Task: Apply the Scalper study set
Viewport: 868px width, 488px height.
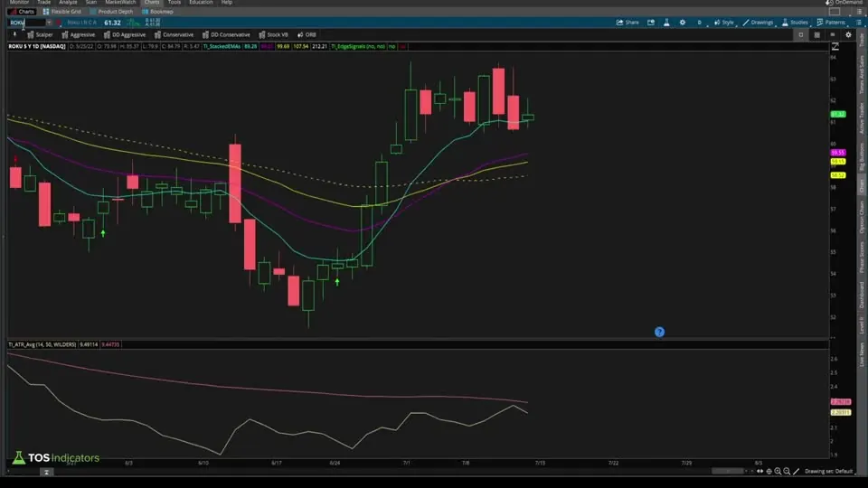Action: (x=40, y=35)
